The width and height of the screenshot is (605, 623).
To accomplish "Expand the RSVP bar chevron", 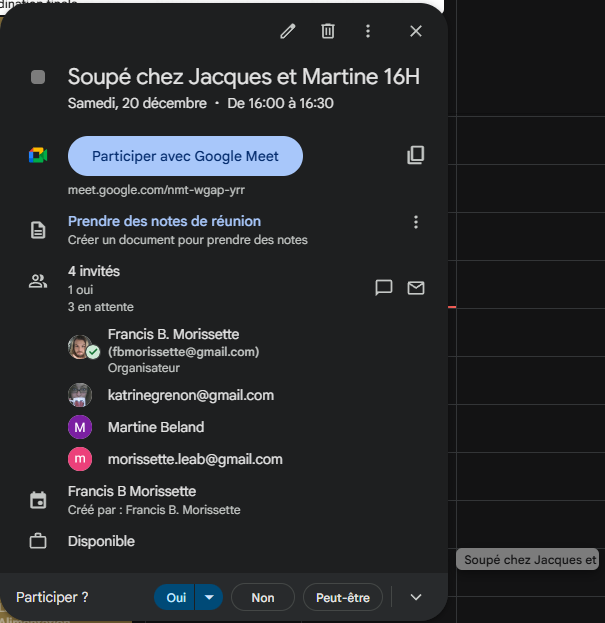I will (417, 597).
